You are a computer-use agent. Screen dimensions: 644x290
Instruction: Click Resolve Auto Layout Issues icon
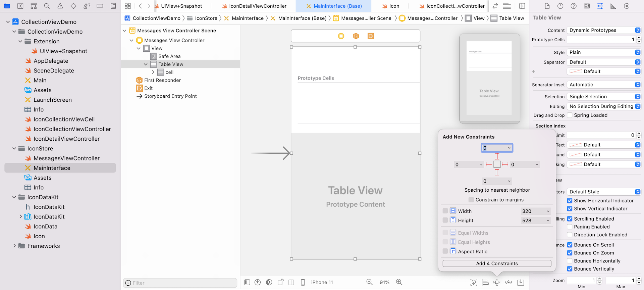coord(508,282)
